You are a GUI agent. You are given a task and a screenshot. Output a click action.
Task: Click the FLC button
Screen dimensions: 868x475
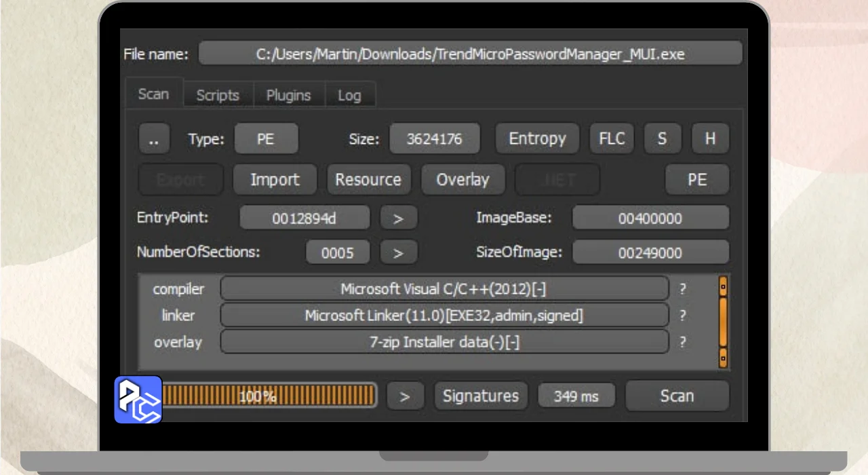click(612, 139)
